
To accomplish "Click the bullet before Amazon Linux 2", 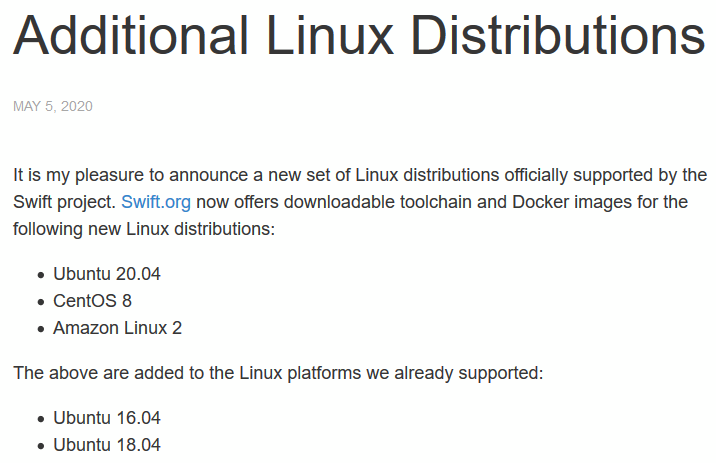I will pyautogui.click(x=40, y=328).
